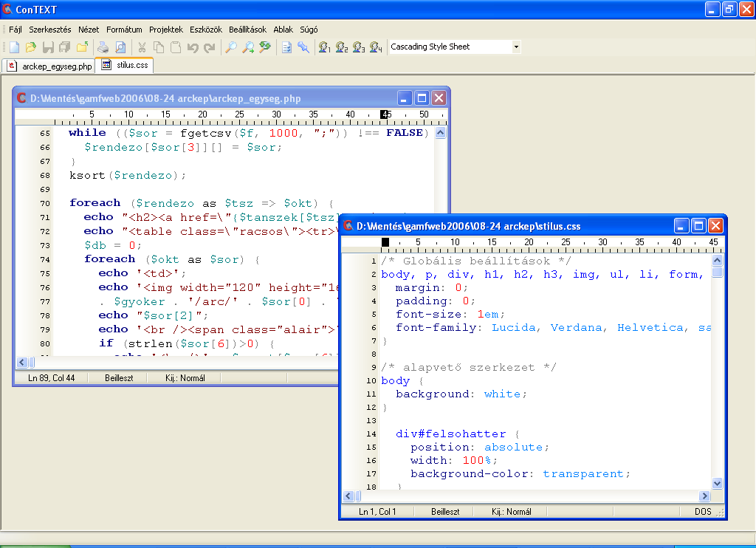756x548 pixels.
Task: Open the Fájl menu
Action: pyautogui.click(x=16, y=30)
